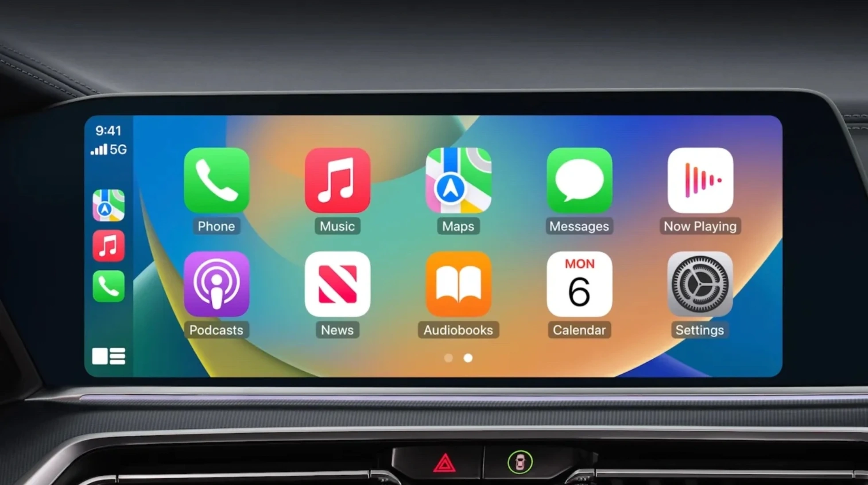Viewport: 868px width, 485px height.
Task: Open Audiobooks app
Action: 458,293
